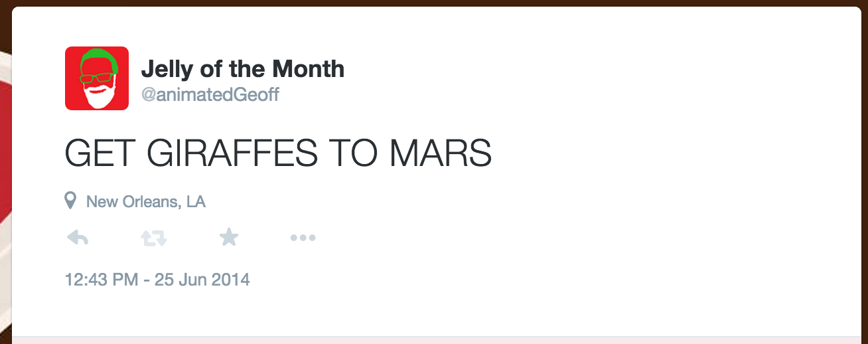The width and height of the screenshot is (868, 344).
Task: Click the pink bar below the tweet
Action: pyautogui.click(x=438, y=340)
